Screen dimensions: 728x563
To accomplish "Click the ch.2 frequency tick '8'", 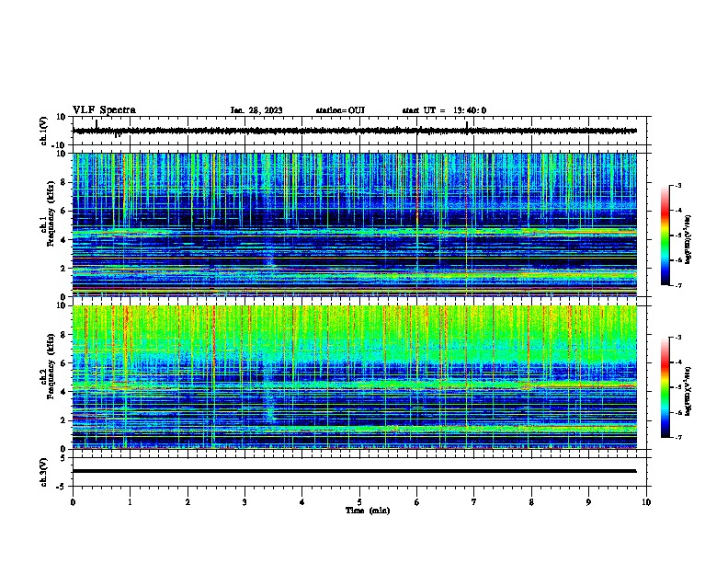I will pyautogui.click(x=63, y=335).
